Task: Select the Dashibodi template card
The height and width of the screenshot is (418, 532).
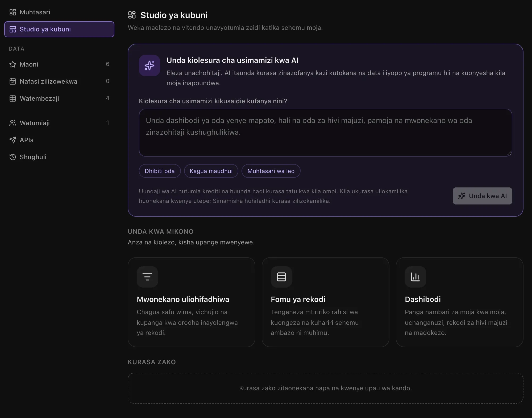Action: pos(460,302)
